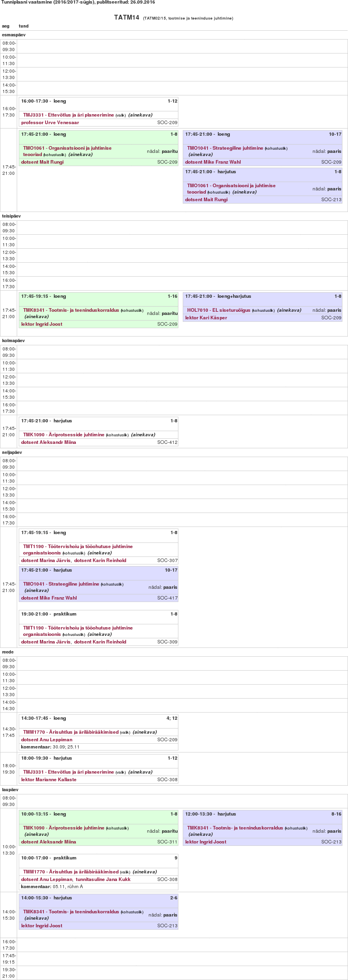The height and width of the screenshot is (980, 348).
Task: Click dotsent Mike Franz Wahl in Thursday's harjutus
Action: [49, 598]
